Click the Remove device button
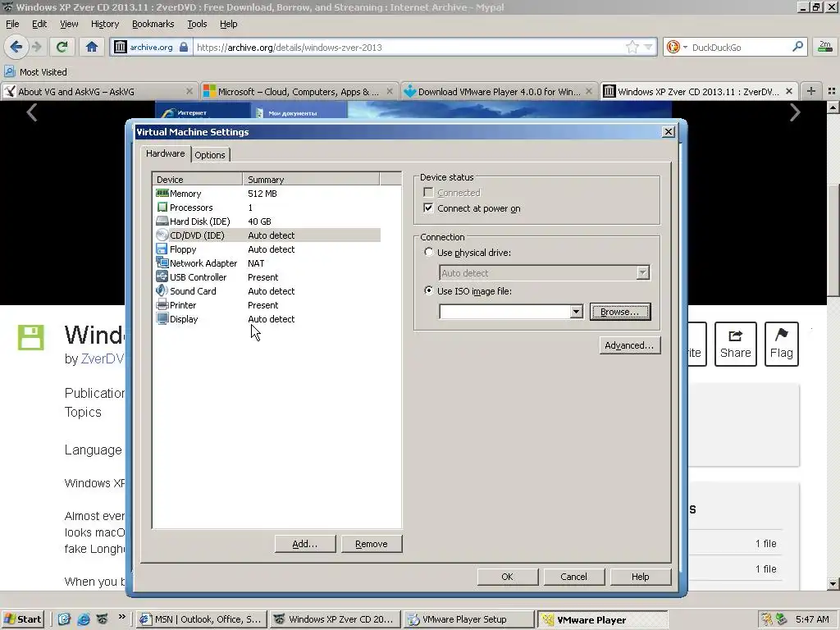Viewport: 840px width, 630px height. click(x=372, y=544)
